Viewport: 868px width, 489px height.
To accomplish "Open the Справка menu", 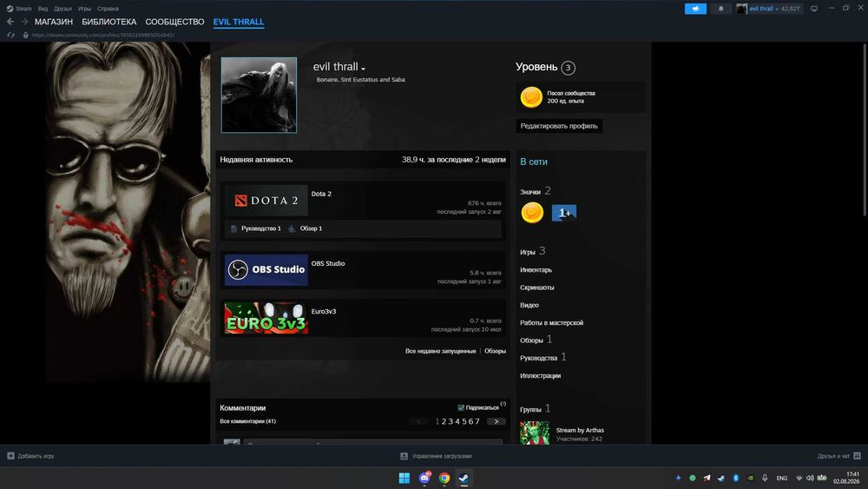I will click(x=108, y=9).
